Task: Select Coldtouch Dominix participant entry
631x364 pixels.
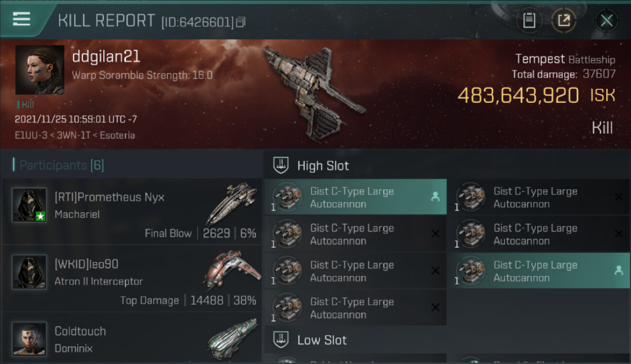Action: pyautogui.click(x=132, y=338)
